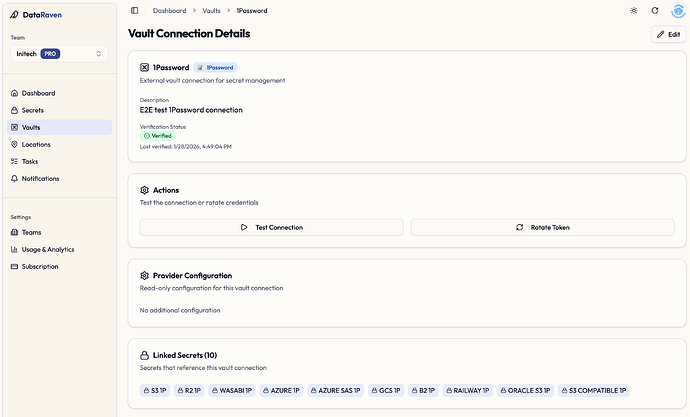Open the user avatar menu

click(676, 10)
